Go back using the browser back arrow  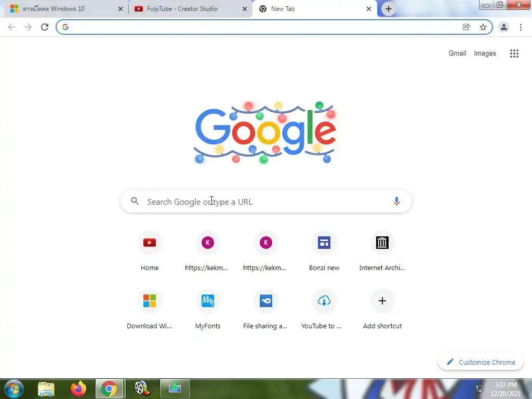tap(11, 27)
